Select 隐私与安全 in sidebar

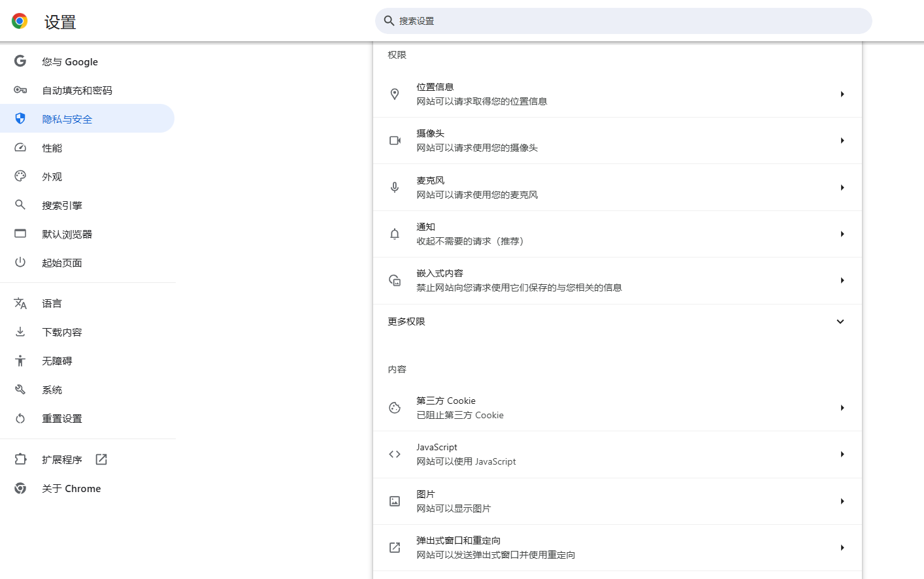87,119
